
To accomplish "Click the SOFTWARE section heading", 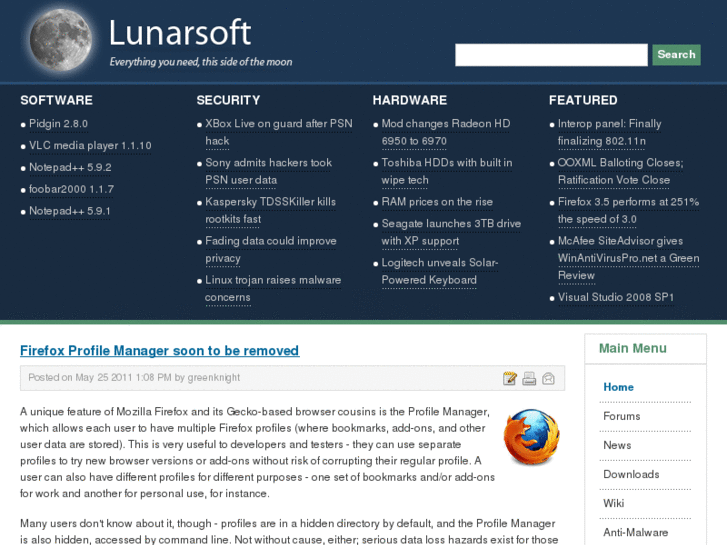I will 57,100.
